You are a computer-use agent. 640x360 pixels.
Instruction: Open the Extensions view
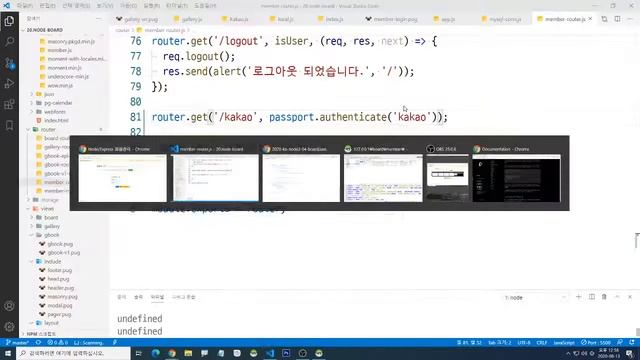point(9,104)
